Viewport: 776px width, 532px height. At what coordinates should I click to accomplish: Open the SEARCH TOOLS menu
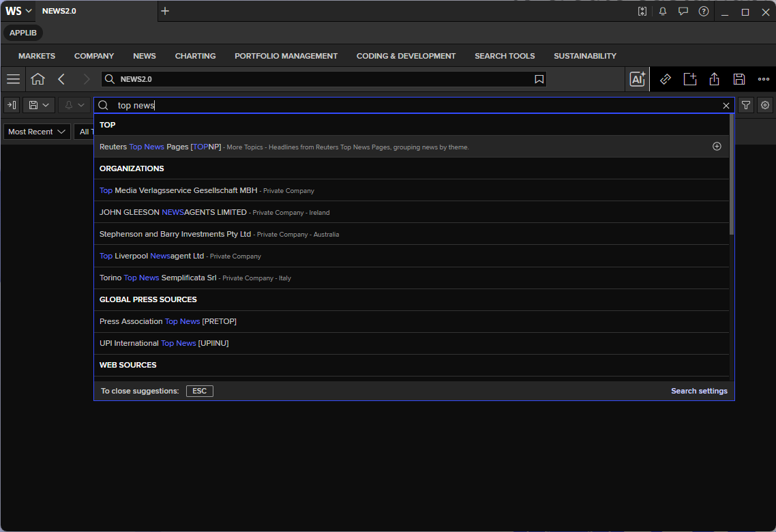click(505, 56)
